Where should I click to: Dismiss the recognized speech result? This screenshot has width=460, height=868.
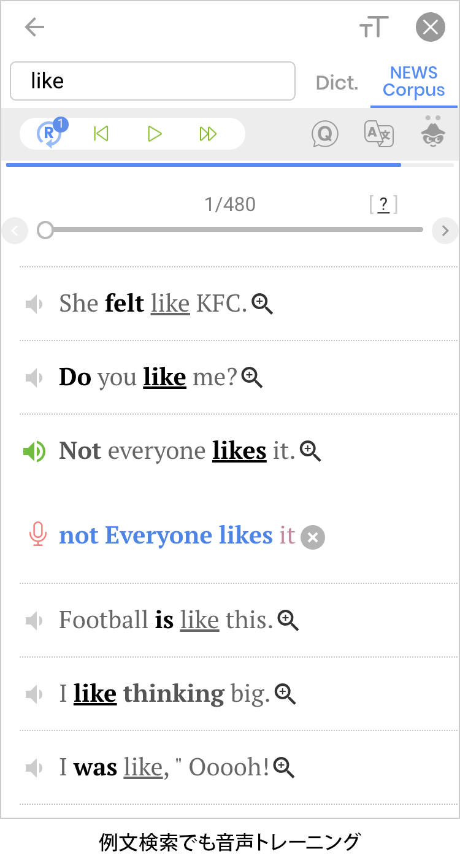pos(313,538)
